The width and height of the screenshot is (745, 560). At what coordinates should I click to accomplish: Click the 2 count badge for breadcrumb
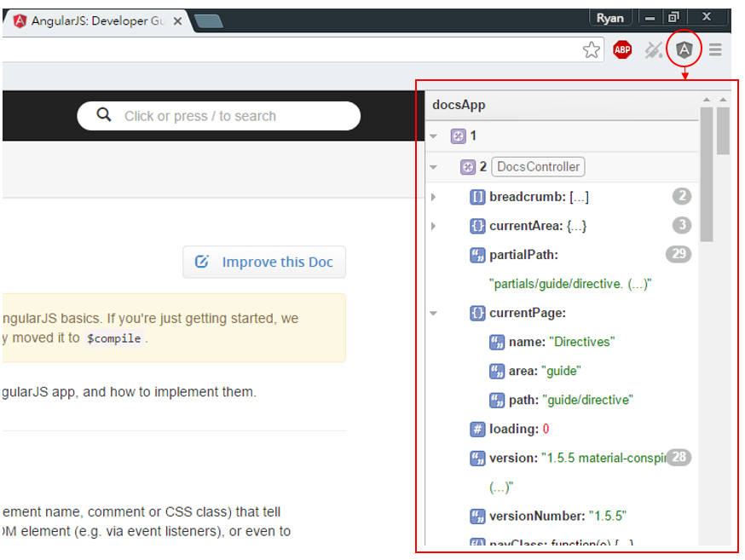point(682,196)
